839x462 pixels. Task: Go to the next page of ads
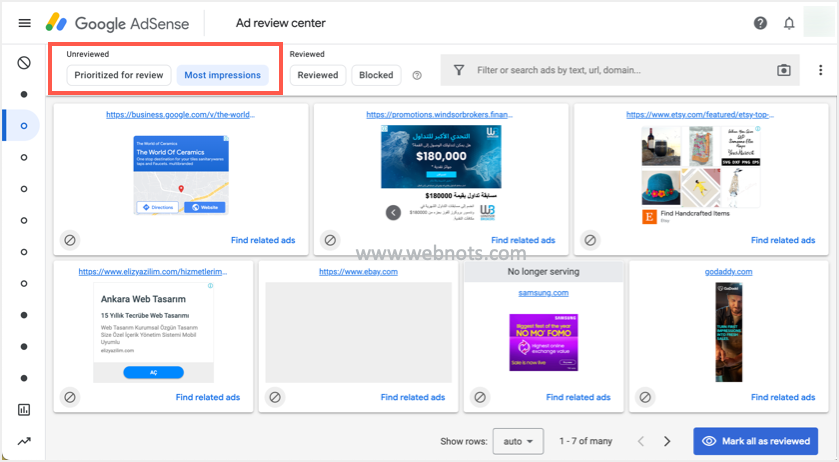click(667, 441)
